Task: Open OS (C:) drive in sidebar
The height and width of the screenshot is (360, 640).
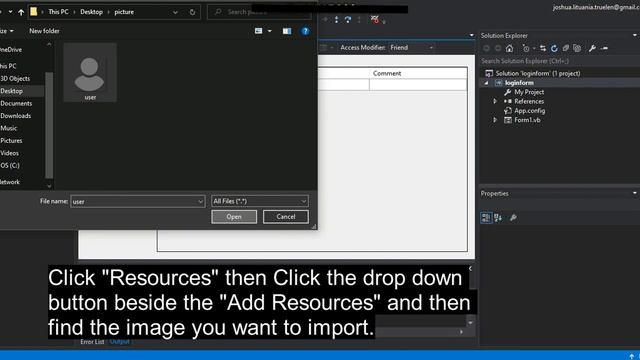Action: pos(10,165)
